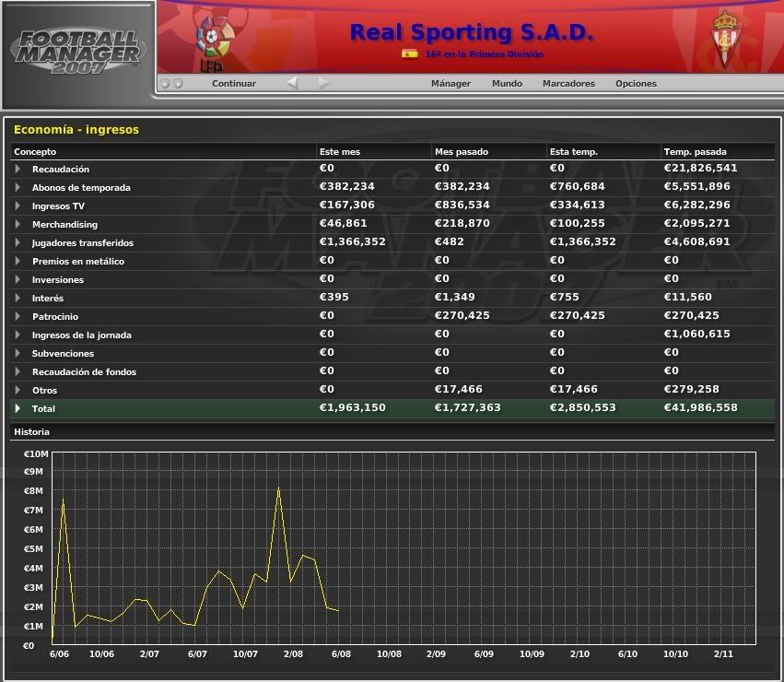Click the €1,060,615 matchday income value

[697, 335]
